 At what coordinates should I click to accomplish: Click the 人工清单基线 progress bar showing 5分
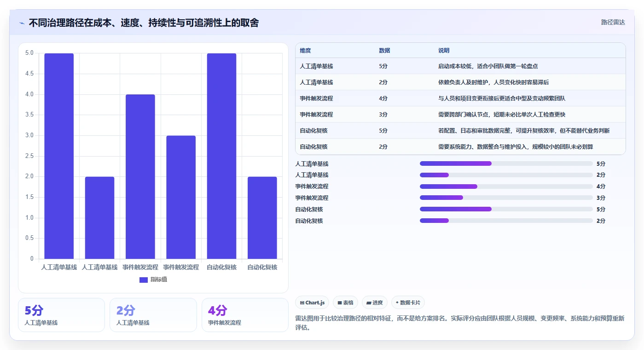(x=506, y=163)
